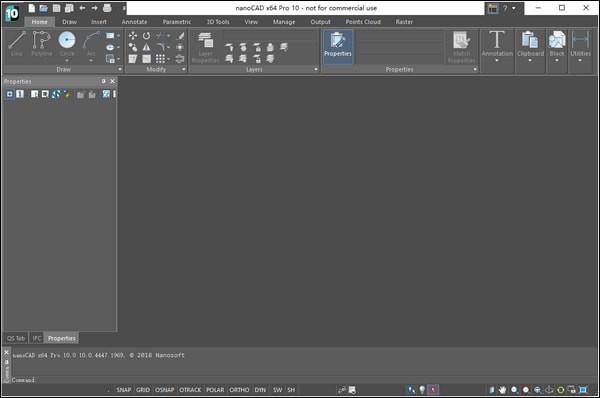Image resolution: width=600 pixels, height=398 pixels.
Task: Toggle GRID display in status bar
Action: 143,390
